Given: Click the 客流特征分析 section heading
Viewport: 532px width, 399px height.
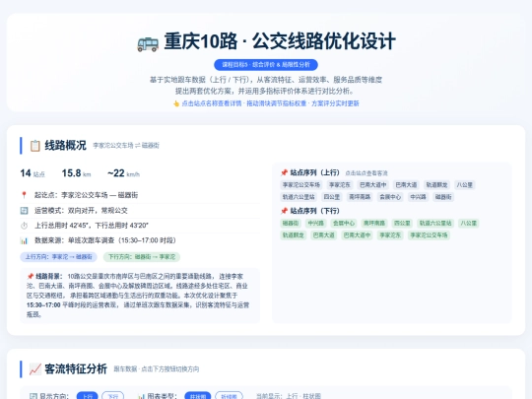Looking at the screenshot, I should [76, 369].
